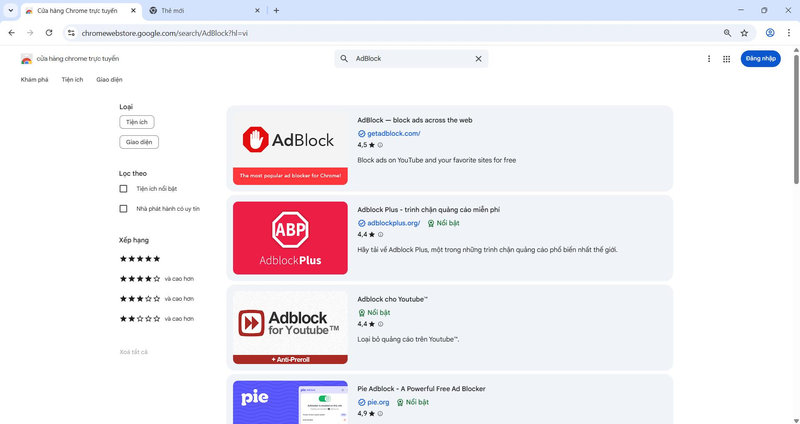Open the 'Tiện ích' navigation tab
800x424 pixels.
point(72,80)
